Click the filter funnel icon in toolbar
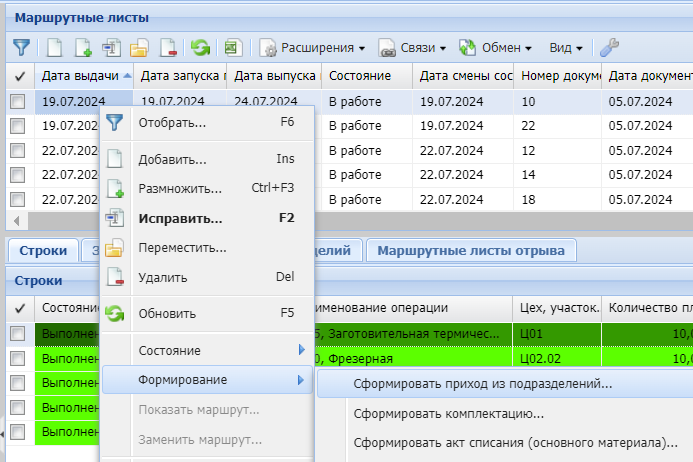This screenshot has height=462, width=693. point(21,47)
